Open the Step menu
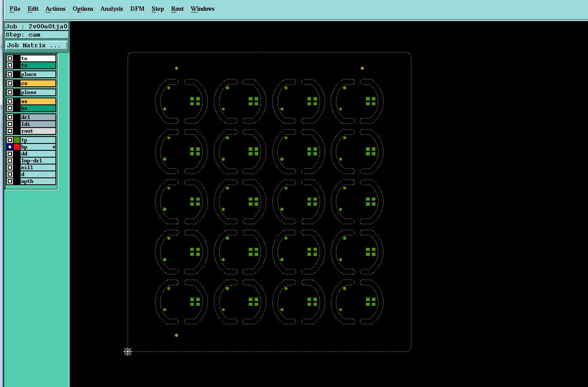This screenshot has height=387, width=588. [x=158, y=9]
